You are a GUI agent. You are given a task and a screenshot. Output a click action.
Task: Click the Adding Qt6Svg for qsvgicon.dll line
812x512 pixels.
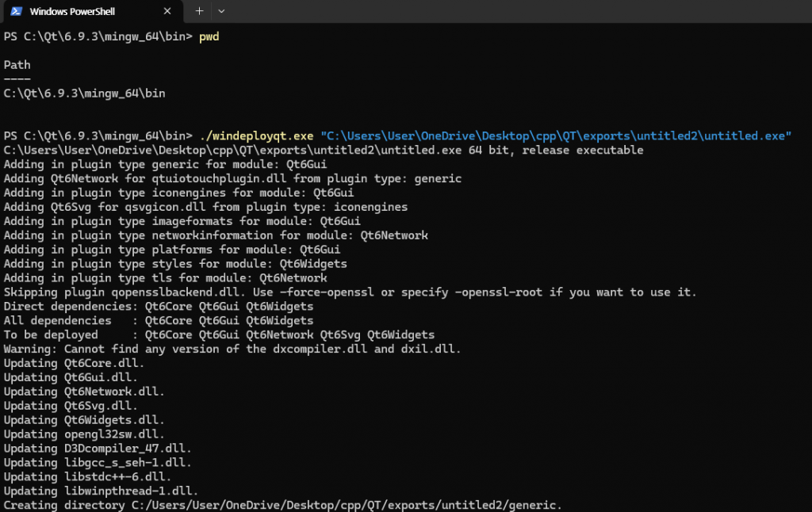205,207
